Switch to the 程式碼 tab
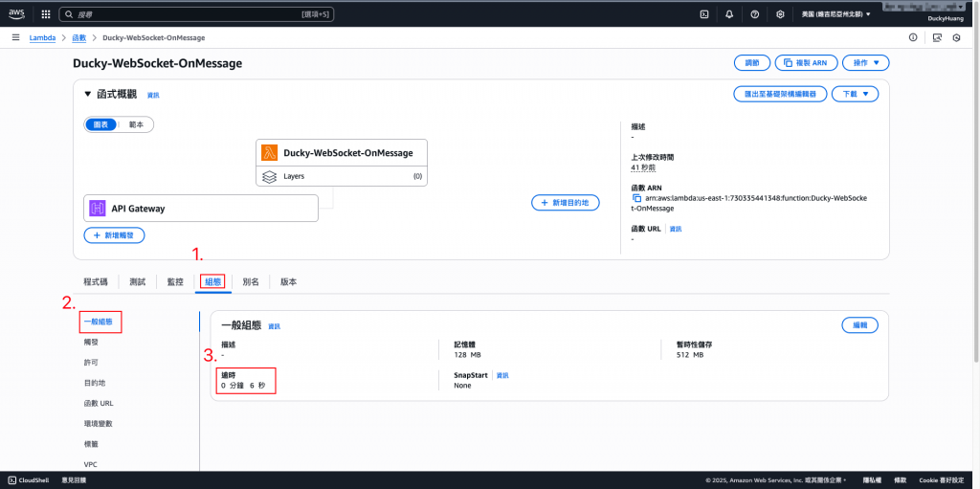 tap(95, 282)
